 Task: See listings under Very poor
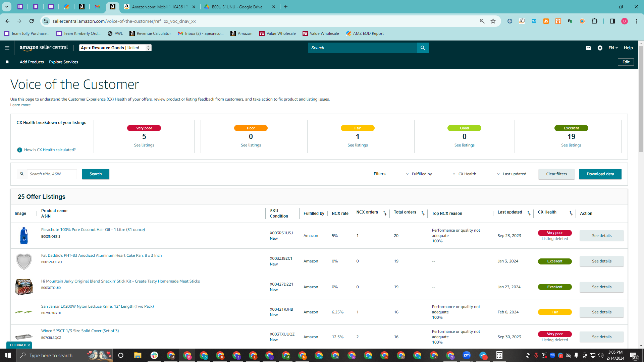(144, 145)
